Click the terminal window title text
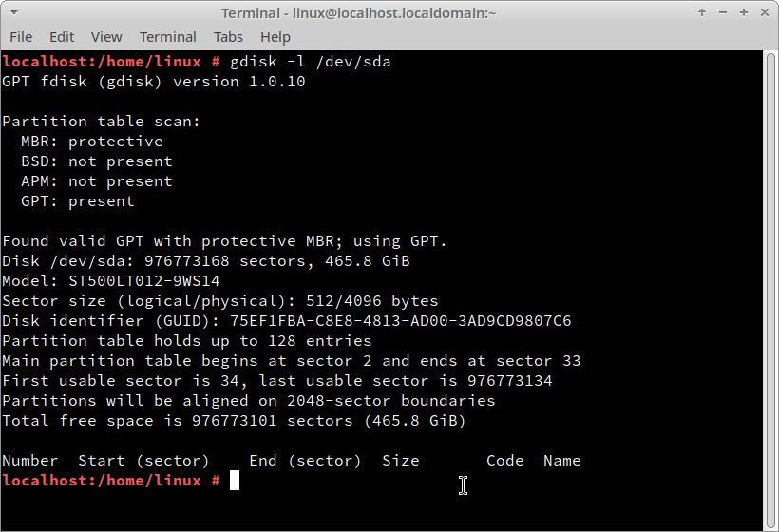Screen dimensions: 779x532 [x=359, y=13]
